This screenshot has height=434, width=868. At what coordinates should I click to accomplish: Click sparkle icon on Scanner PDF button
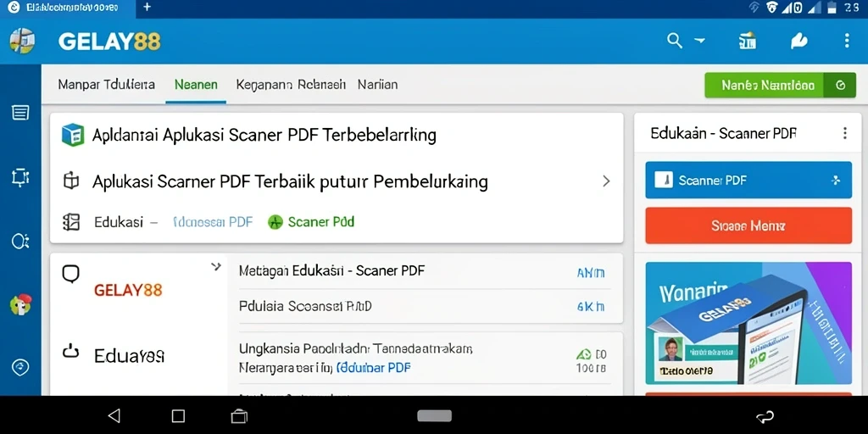(x=836, y=180)
